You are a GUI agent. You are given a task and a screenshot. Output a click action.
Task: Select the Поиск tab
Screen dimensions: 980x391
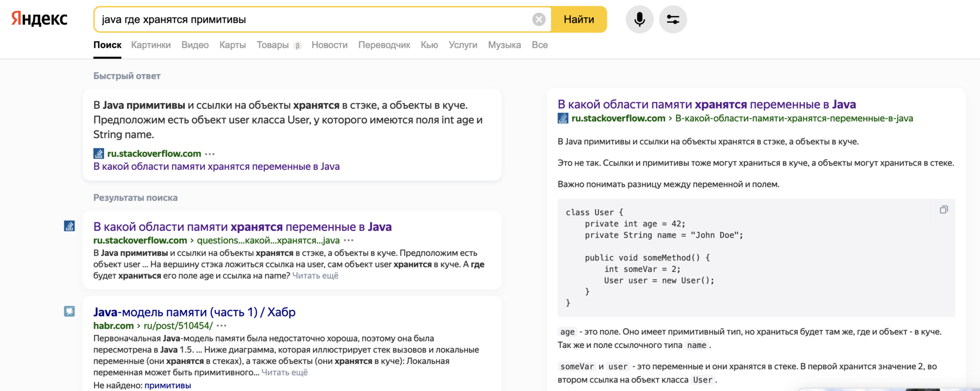click(x=107, y=45)
